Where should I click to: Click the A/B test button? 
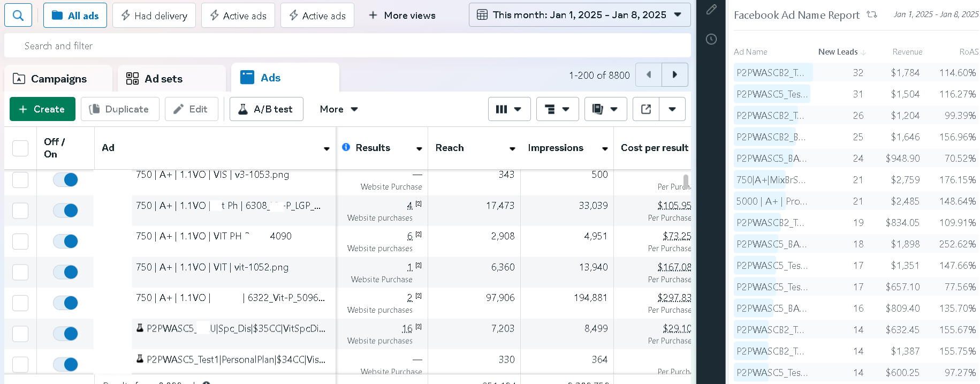coord(266,109)
